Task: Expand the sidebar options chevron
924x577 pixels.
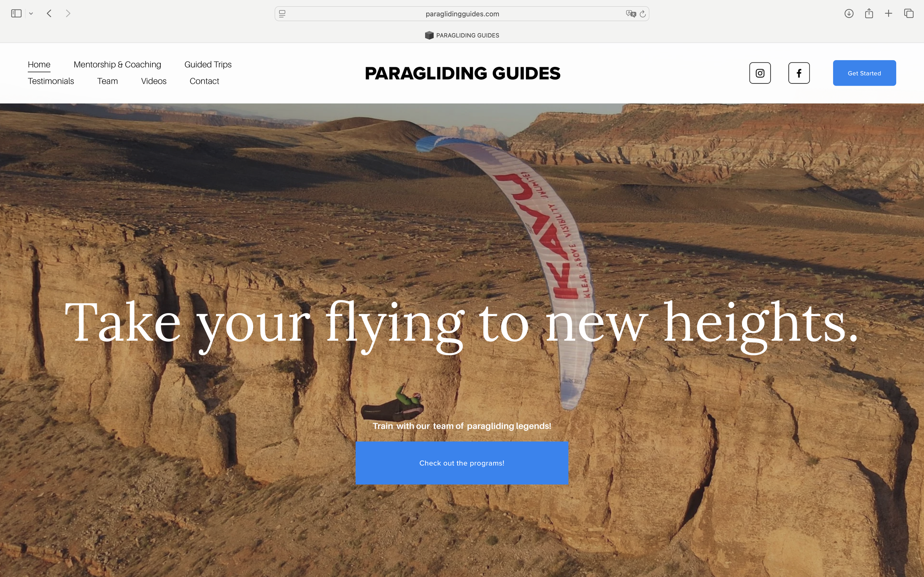Action: click(x=31, y=14)
